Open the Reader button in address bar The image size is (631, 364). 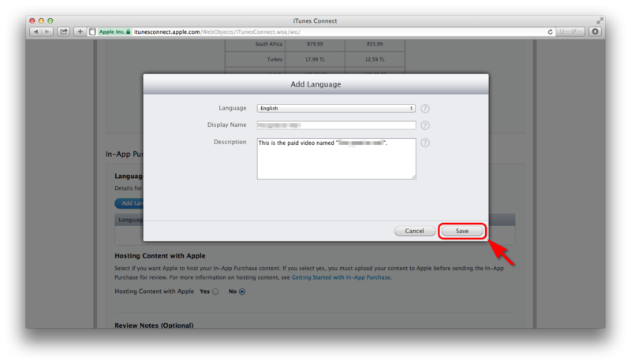click(569, 32)
